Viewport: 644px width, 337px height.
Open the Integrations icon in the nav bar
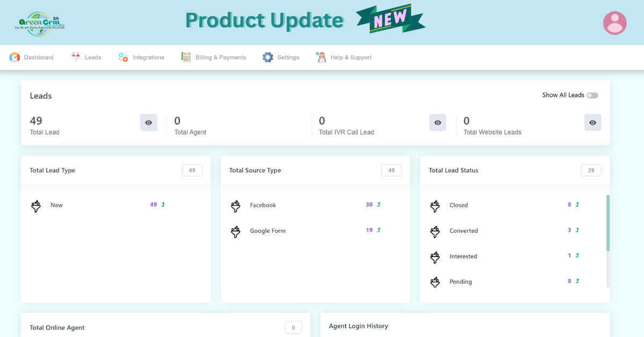[x=122, y=56]
